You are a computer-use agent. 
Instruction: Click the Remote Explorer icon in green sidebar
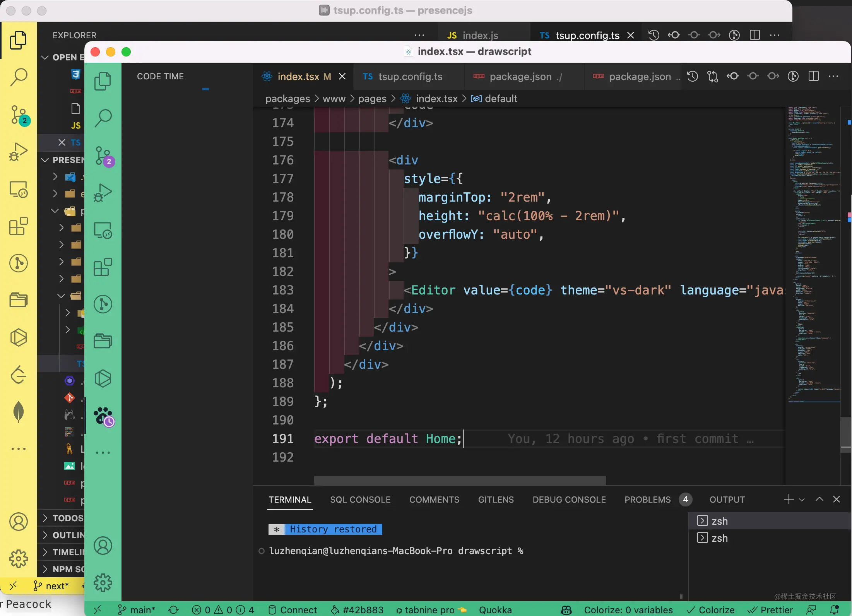point(103,230)
